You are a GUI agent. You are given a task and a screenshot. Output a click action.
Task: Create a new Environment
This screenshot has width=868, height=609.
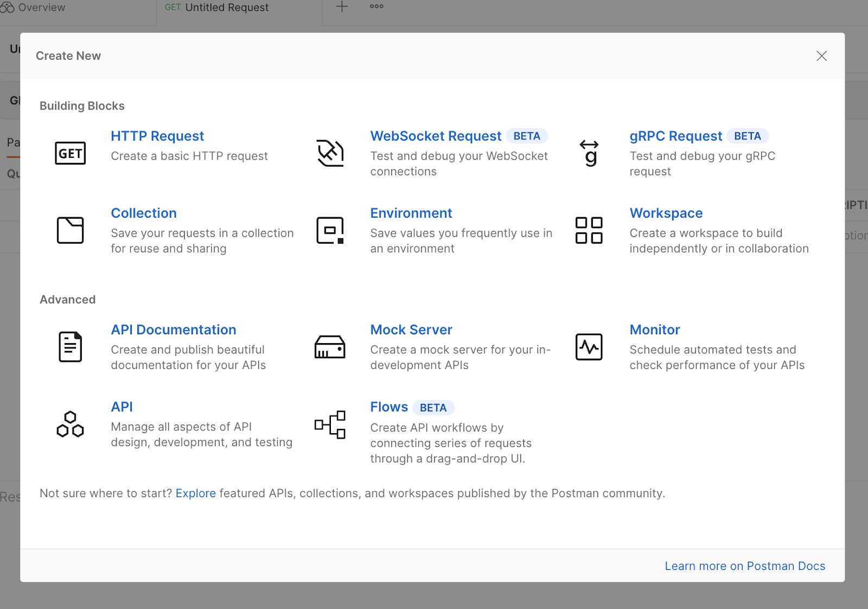411,213
